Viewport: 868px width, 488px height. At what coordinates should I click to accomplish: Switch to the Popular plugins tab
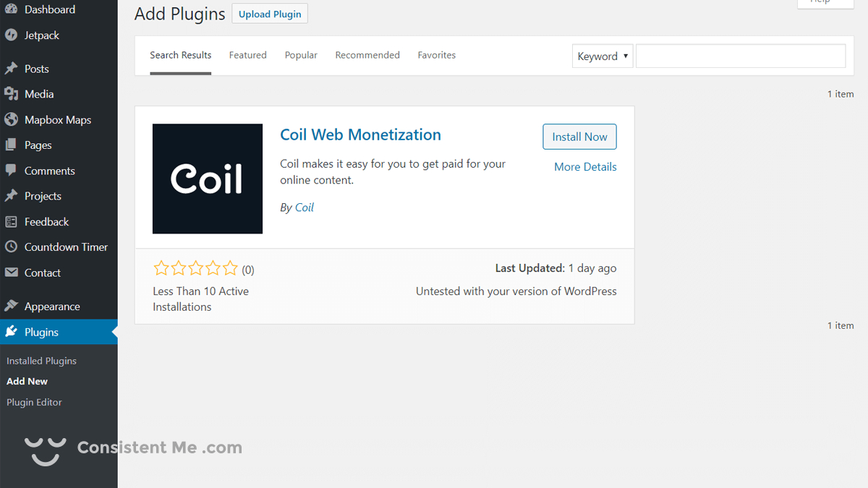(x=301, y=55)
